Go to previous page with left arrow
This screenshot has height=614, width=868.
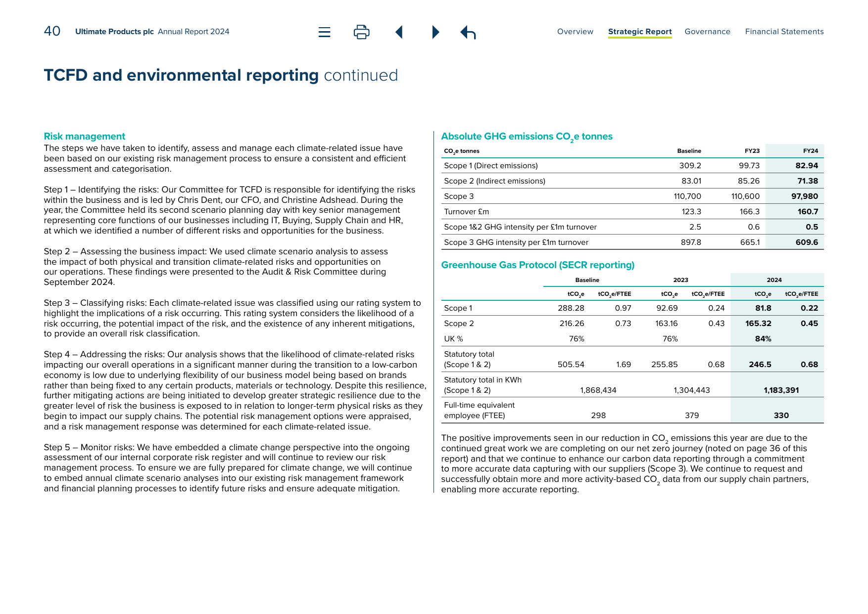point(399,32)
